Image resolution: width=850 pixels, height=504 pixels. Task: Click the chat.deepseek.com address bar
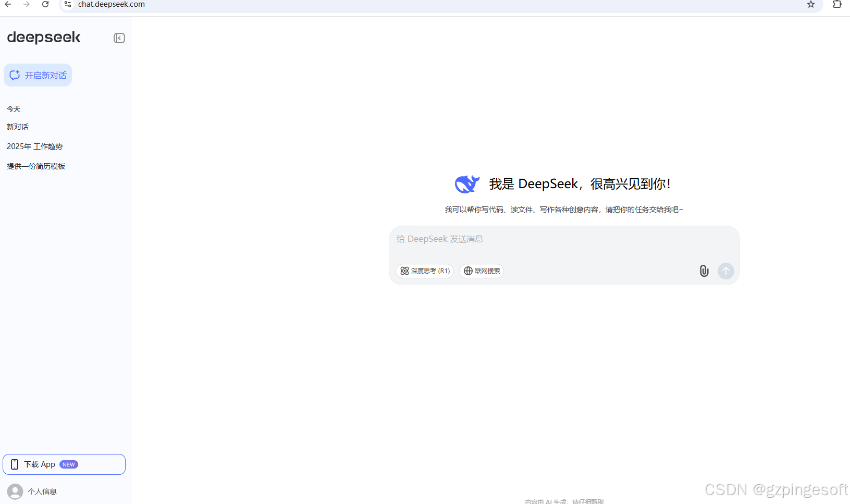click(x=441, y=5)
